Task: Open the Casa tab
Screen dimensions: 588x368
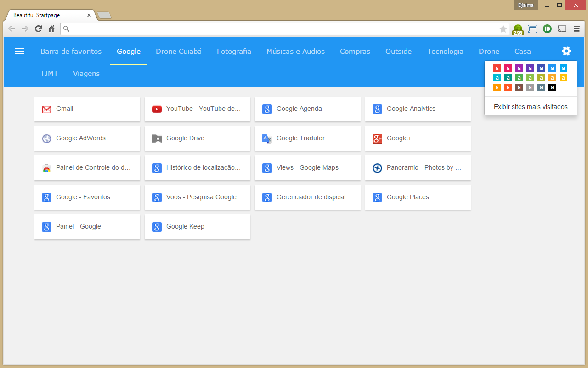Action: point(523,52)
